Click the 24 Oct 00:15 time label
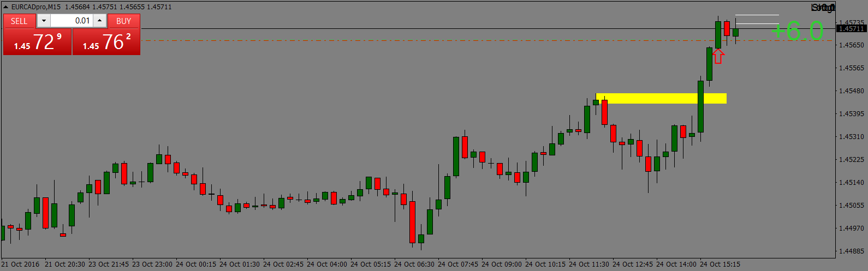The height and width of the screenshot is (271, 868). [x=196, y=264]
